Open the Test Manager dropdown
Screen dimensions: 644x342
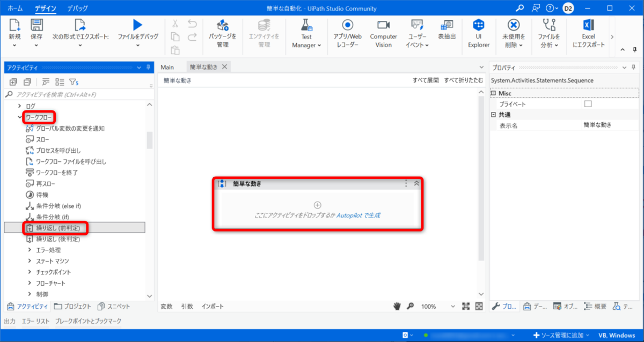306,33
